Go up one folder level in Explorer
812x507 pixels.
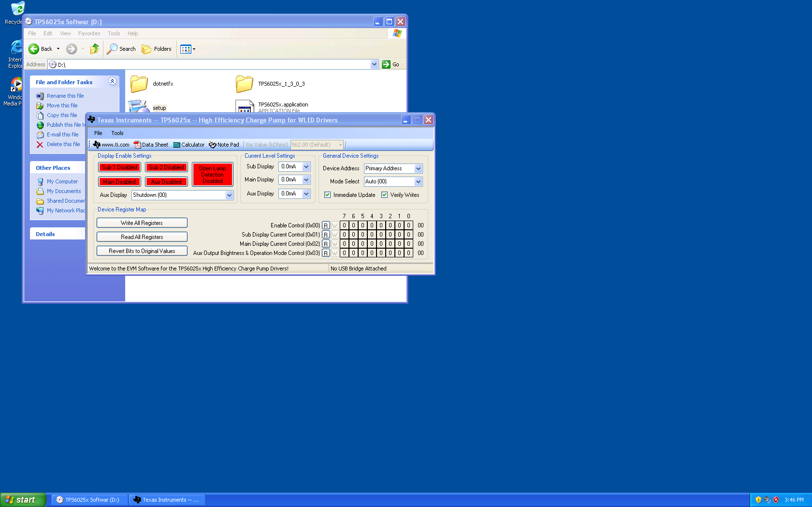coord(95,49)
